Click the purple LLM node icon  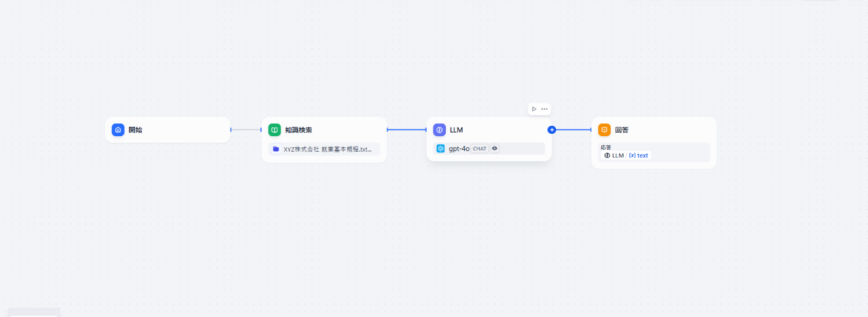pyautogui.click(x=440, y=130)
